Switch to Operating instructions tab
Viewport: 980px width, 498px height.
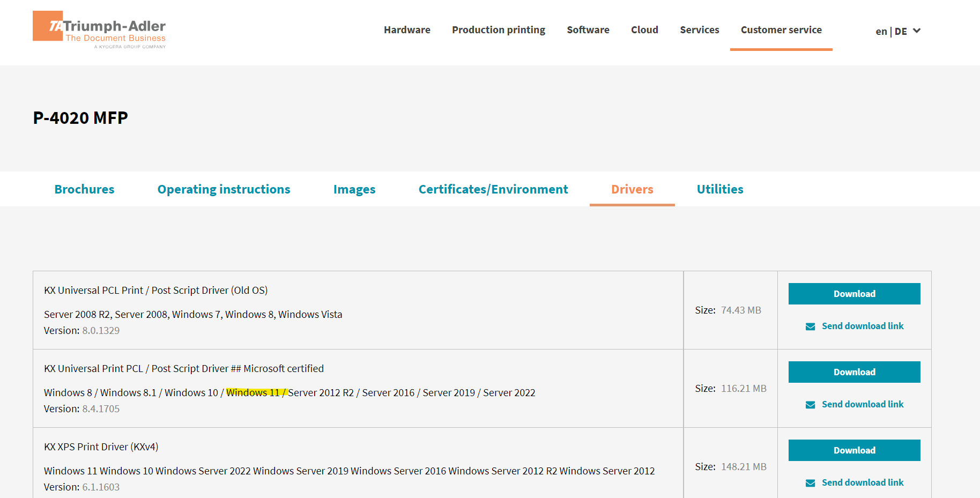[x=224, y=189]
